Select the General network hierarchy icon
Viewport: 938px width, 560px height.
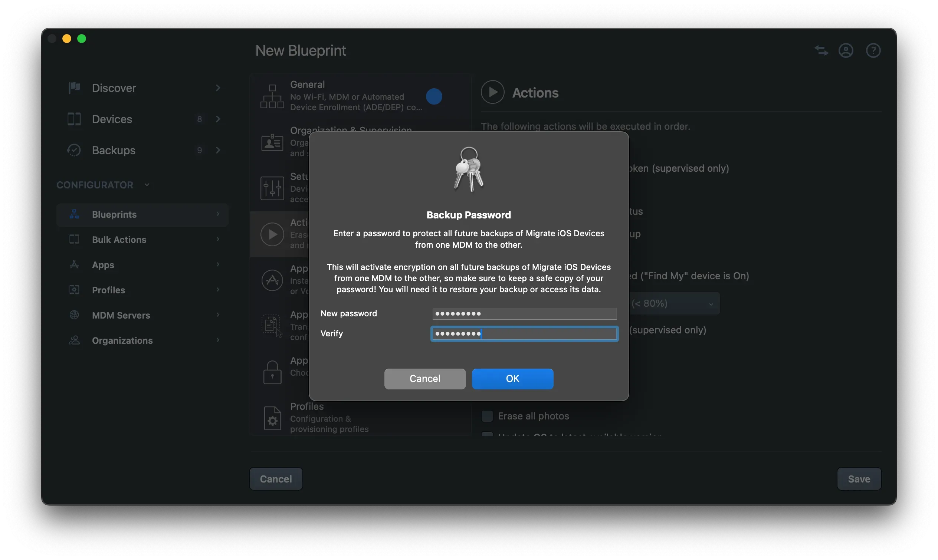[272, 96]
